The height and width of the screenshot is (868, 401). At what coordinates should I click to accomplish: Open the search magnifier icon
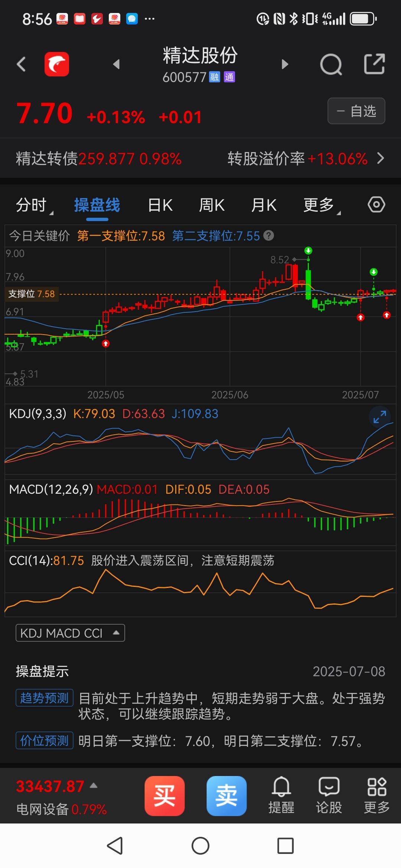331,65
